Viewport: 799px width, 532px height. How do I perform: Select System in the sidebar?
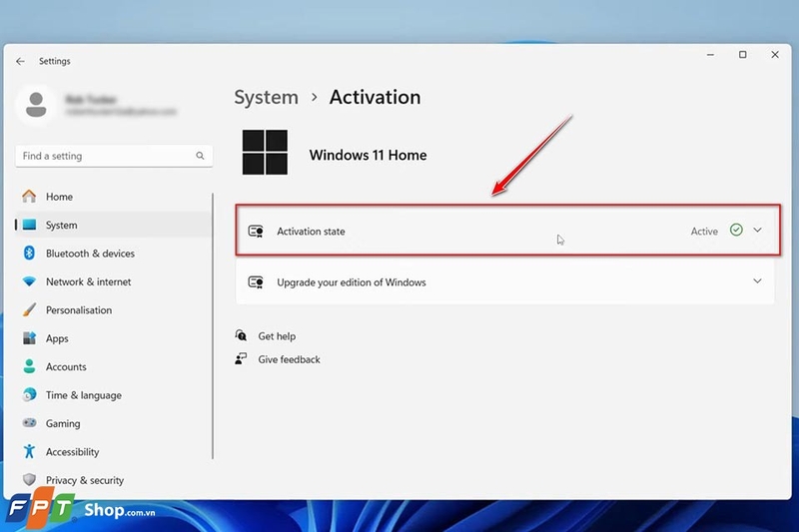(x=113, y=225)
